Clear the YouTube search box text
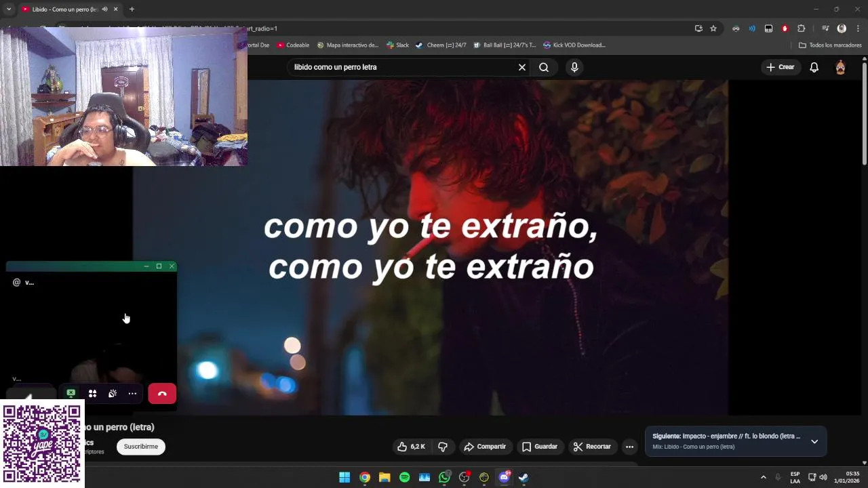 522,67
